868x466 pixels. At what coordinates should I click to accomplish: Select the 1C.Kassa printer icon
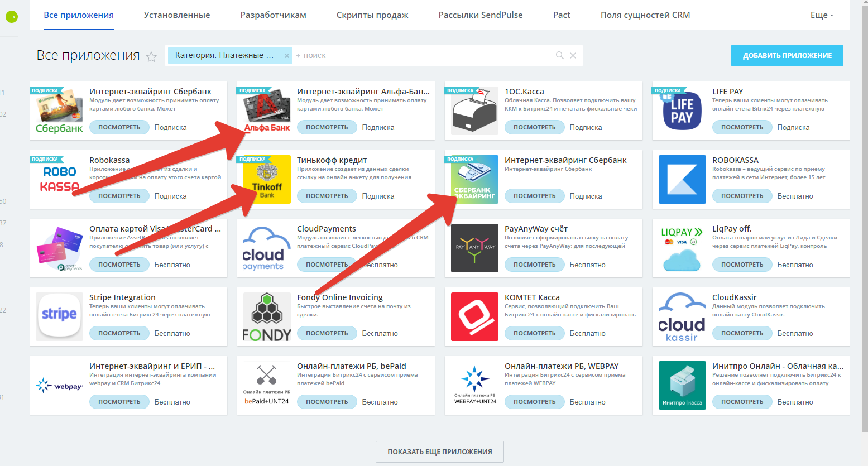click(474, 111)
